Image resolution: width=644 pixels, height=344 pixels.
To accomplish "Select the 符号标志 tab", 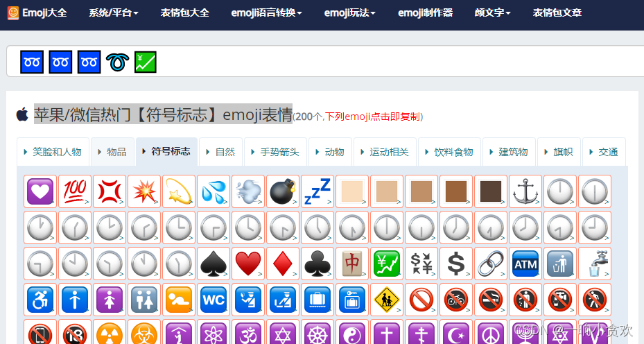I will coord(166,152).
